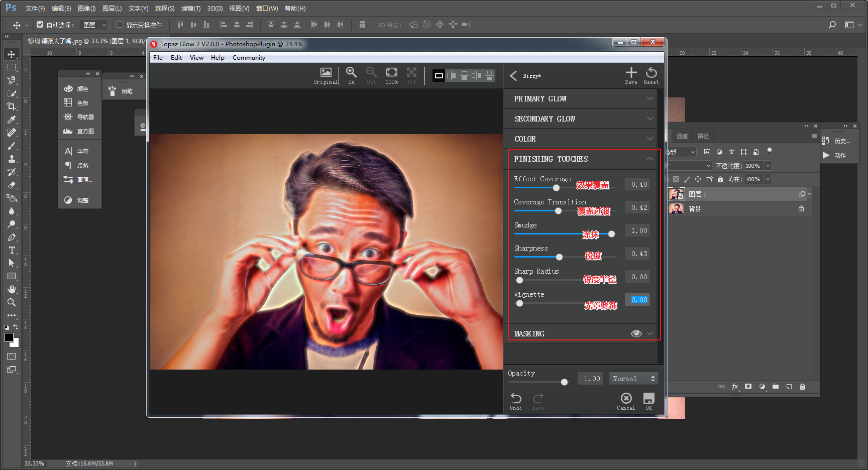Select the Move tool in Photoshop toolbar
Screen dimensions: 868x470
click(11, 54)
